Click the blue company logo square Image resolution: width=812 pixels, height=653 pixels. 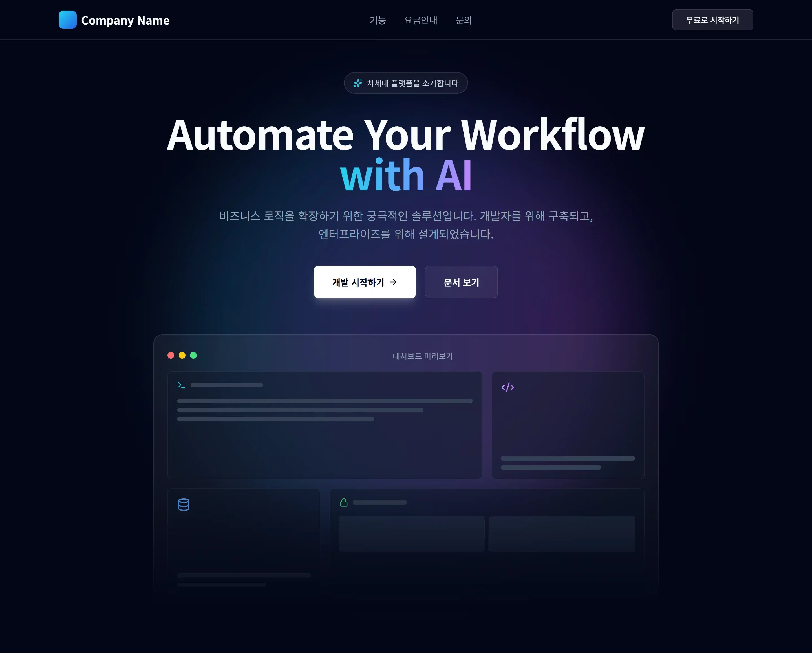67,20
